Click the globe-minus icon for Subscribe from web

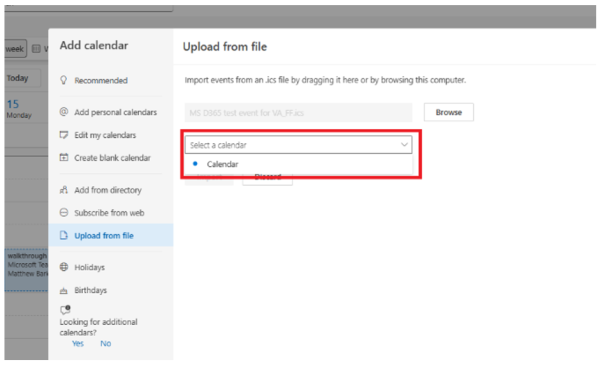pyautogui.click(x=64, y=212)
